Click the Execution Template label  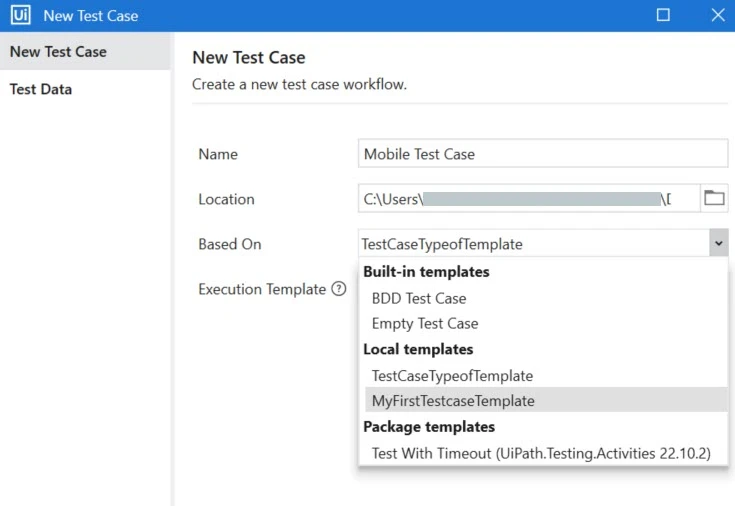point(262,289)
